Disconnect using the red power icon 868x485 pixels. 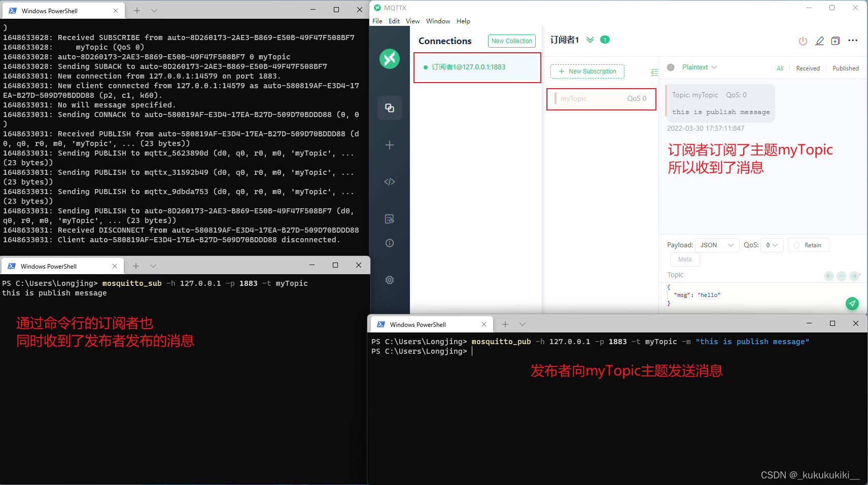(x=803, y=41)
